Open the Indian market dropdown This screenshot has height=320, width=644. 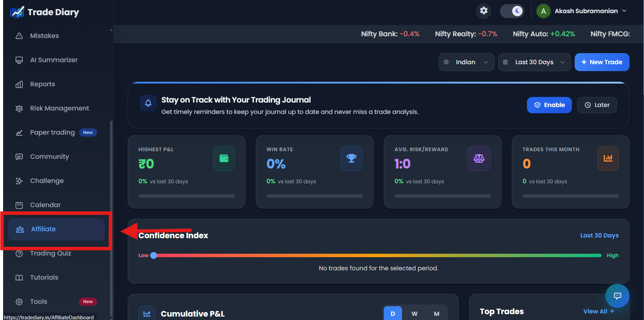(x=466, y=62)
